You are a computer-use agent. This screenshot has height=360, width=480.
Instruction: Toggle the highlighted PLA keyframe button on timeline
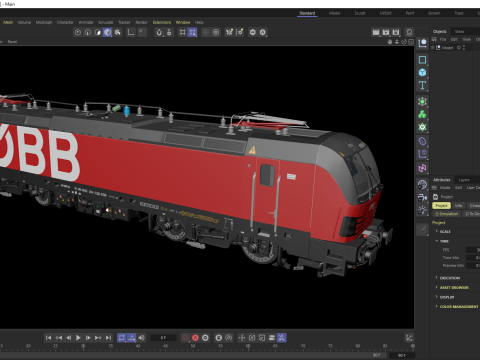coord(282,338)
